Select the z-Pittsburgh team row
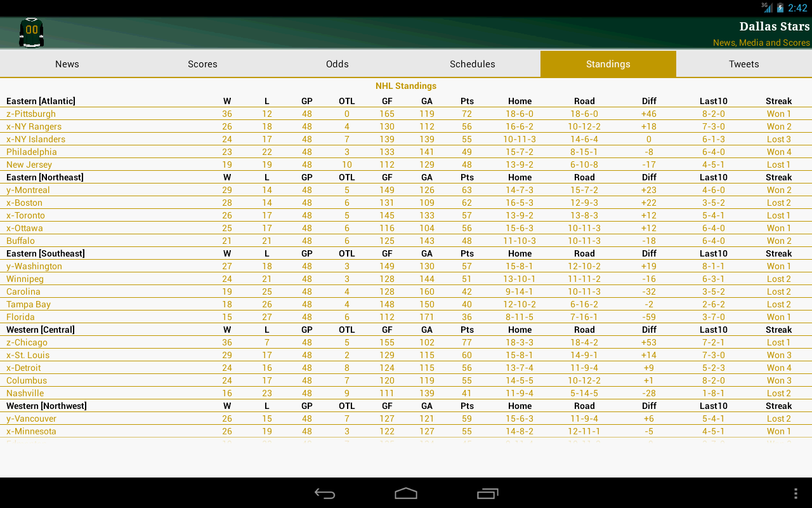The height and width of the screenshot is (508, 812). [x=406, y=114]
